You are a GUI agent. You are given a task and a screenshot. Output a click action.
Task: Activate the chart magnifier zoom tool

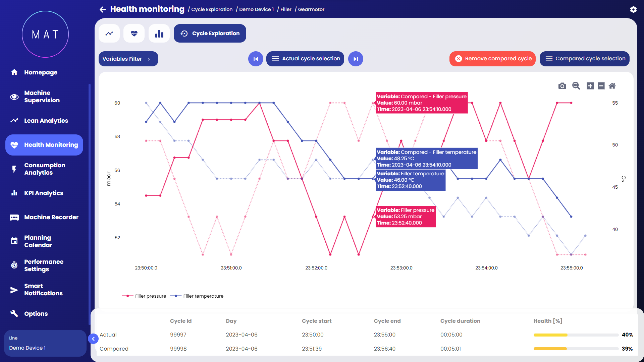click(576, 86)
